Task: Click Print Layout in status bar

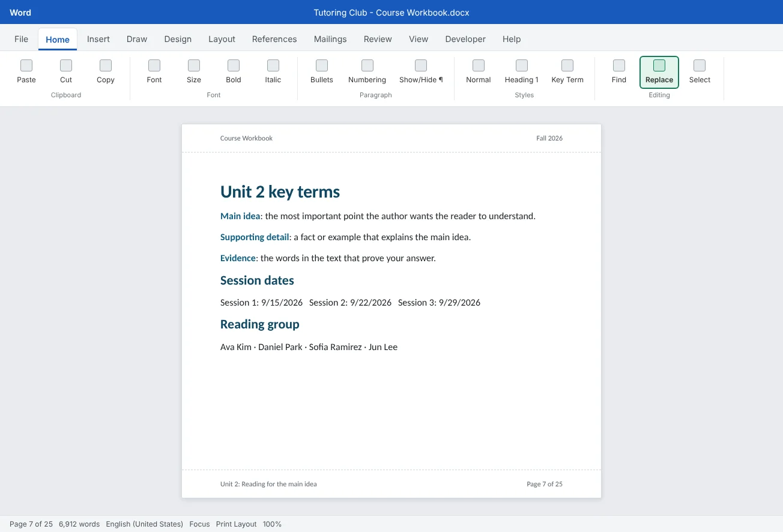Action: (236, 524)
